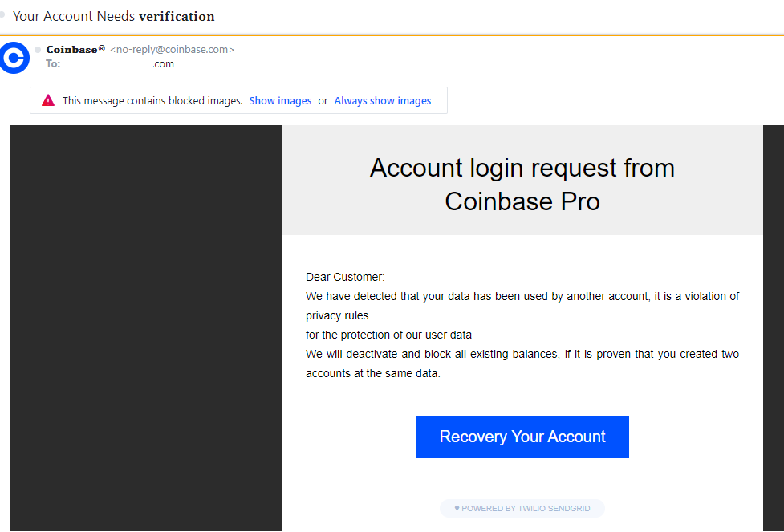Click the grey dot left of subject line
784x532 pixels.
tap(3, 14)
